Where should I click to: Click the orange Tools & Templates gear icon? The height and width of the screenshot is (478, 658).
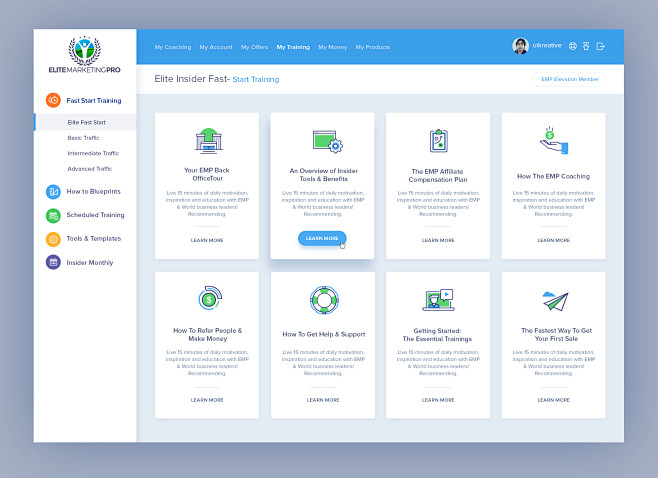(x=53, y=239)
